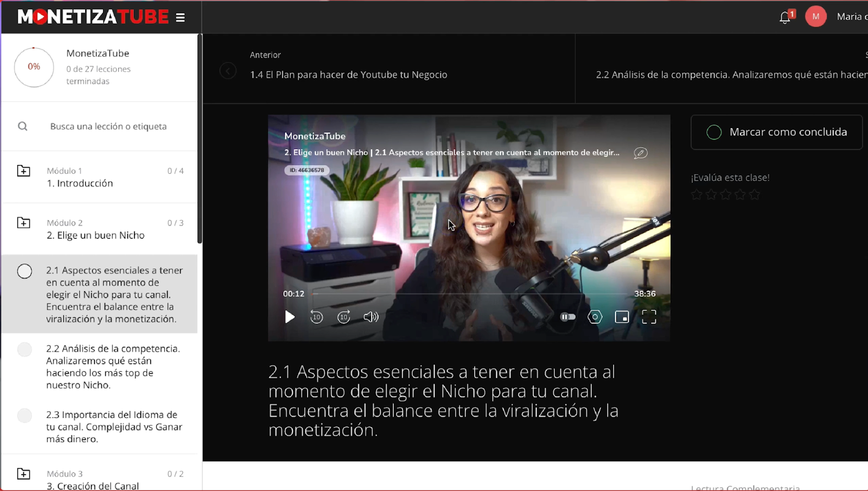
Task: Enter fullscreen video mode
Action: point(649,316)
